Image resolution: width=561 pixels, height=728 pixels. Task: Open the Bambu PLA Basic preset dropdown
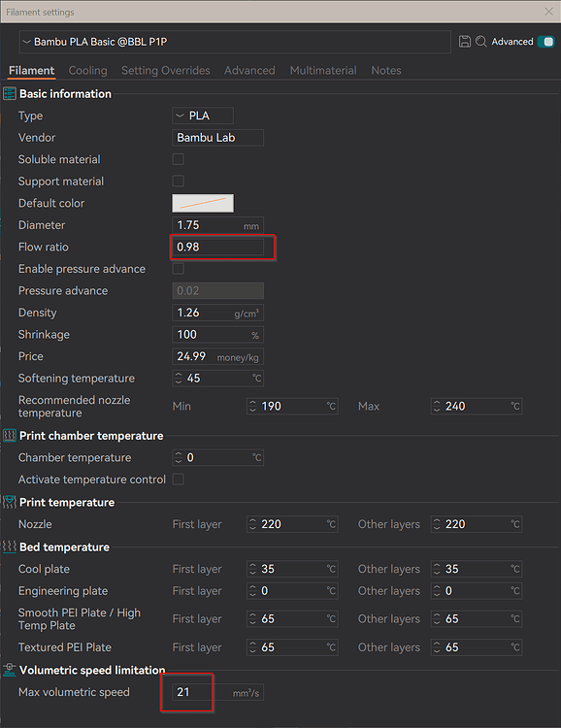coord(235,42)
